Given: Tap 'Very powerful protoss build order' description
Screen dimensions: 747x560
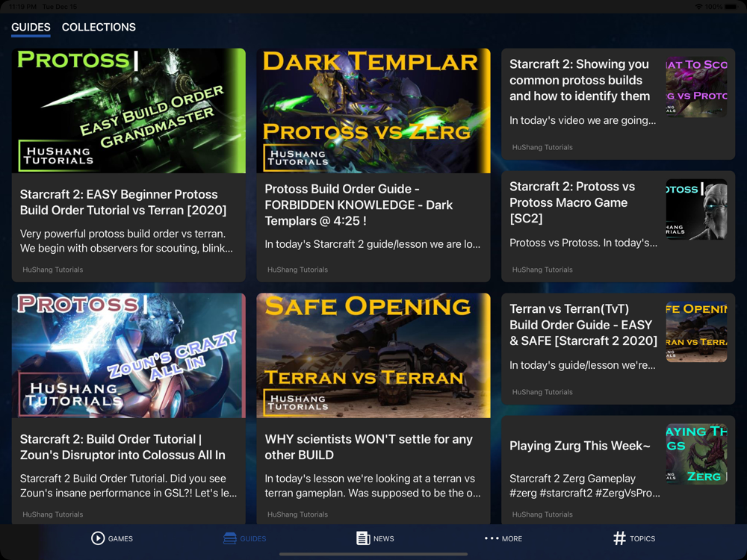Looking at the screenshot, I should [126, 241].
